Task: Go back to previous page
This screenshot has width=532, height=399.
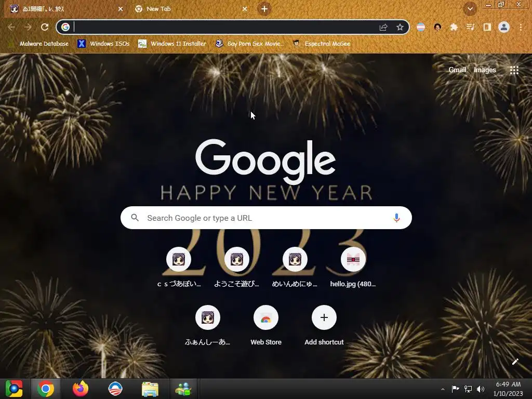Action: [11, 27]
